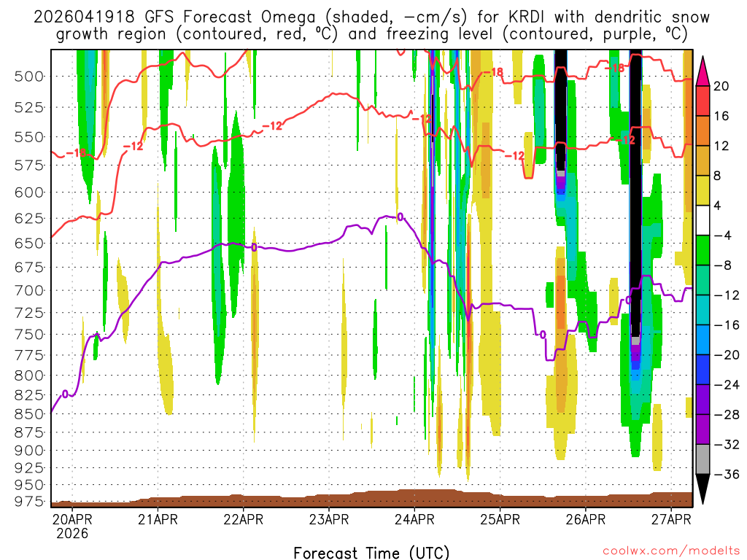Click the 650 pressure level label

(x=29, y=244)
